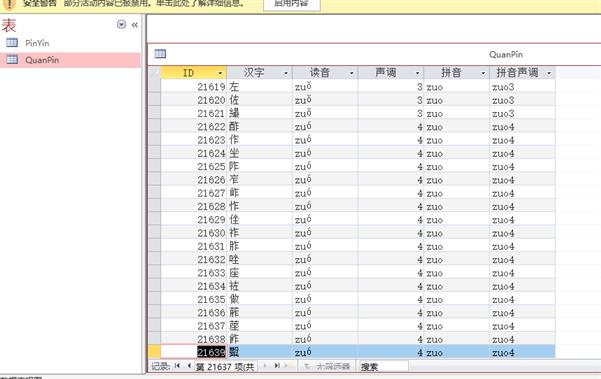Click ID cell 21630
Viewport: 601px width, 379px height.
(194, 233)
